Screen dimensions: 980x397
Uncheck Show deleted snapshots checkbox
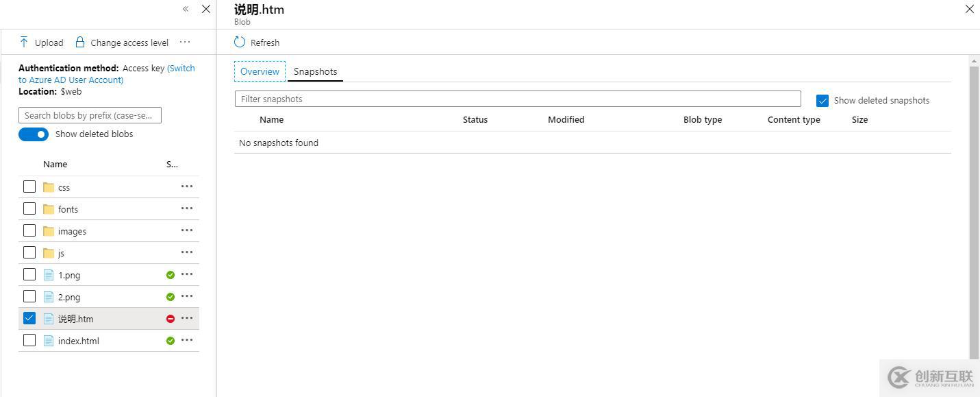(822, 101)
